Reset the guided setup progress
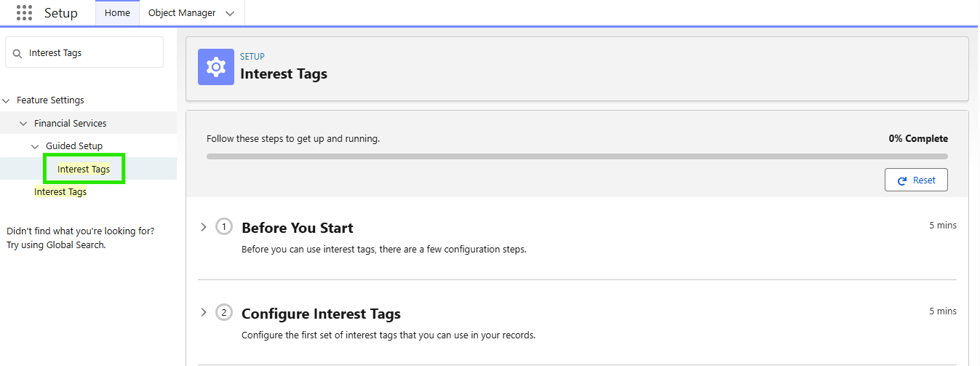980x366 pixels. (x=916, y=180)
